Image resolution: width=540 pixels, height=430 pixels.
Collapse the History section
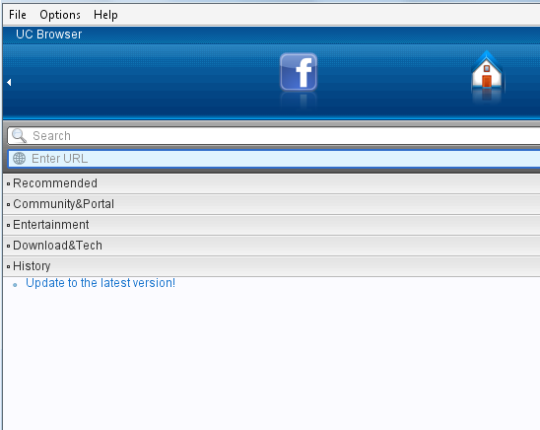click(x=271, y=266)
